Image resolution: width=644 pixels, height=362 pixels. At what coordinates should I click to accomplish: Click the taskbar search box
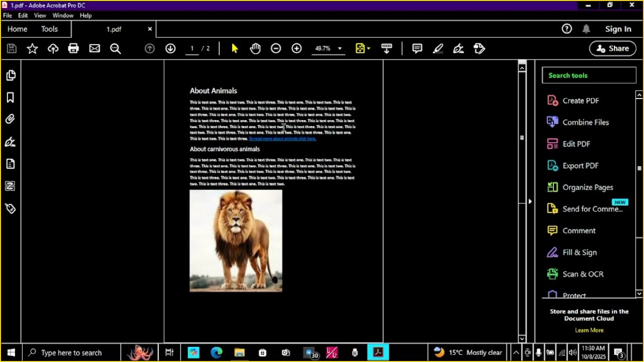[71, 352]
